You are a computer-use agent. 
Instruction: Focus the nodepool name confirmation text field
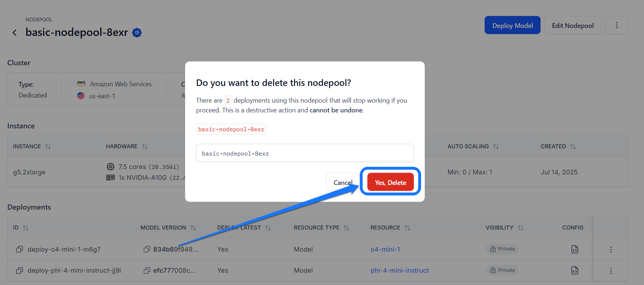coord(305,153)
